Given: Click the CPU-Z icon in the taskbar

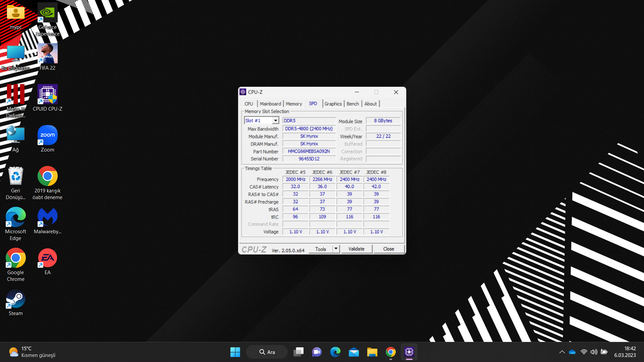Looking at the screenshot, I should (409, 352).
